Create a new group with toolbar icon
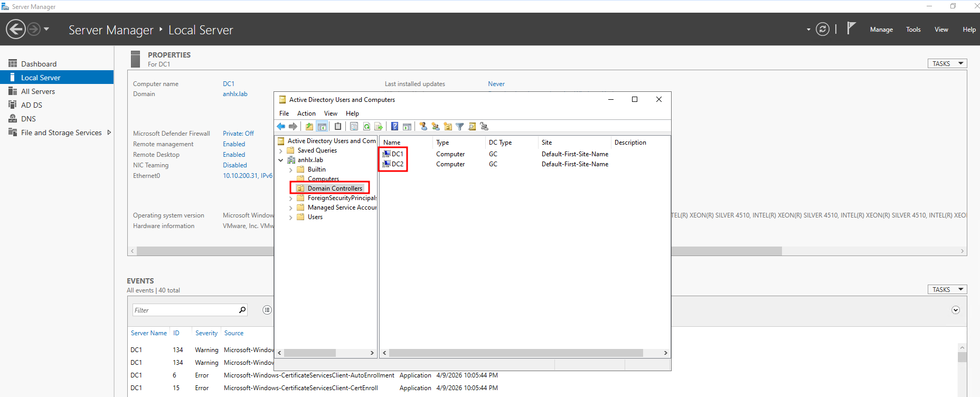This screenshot has width=980, height=397. pos(435,127)
